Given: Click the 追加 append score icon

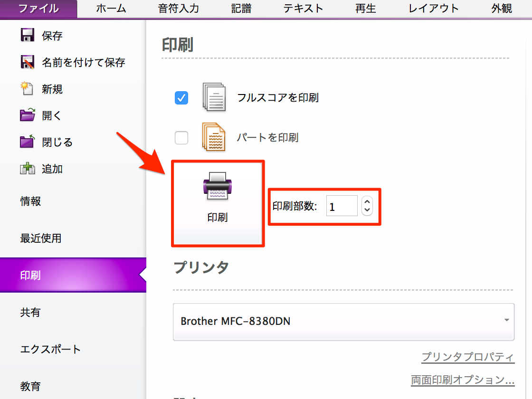Looking at the screenshot, I should pos(27,168).
